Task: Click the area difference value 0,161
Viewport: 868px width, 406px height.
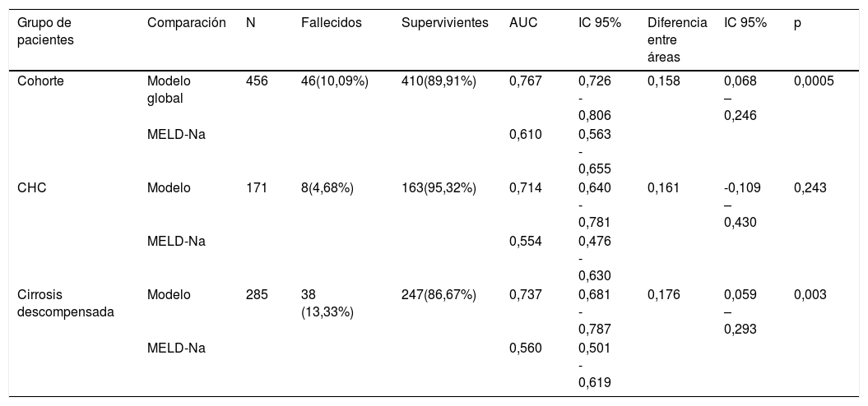Action: pos(664,187)
